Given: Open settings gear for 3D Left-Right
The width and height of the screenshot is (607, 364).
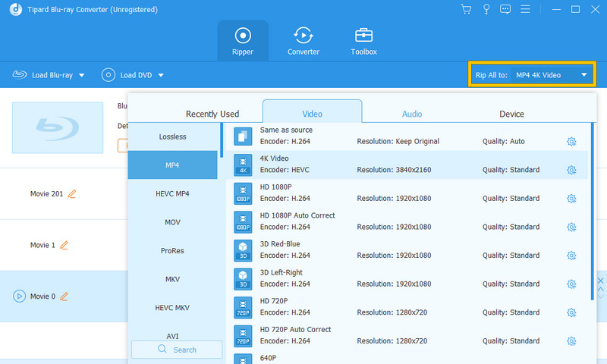Looking at the screenshot, I should tap(571, 284).
